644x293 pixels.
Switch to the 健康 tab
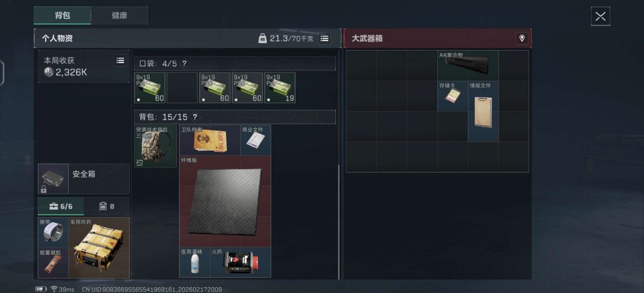point(119,16)
